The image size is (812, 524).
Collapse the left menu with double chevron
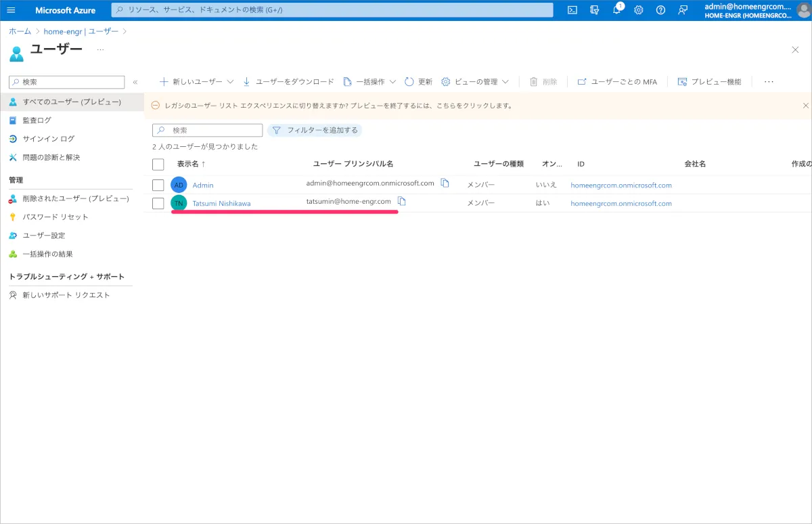[x=135, y=82]
